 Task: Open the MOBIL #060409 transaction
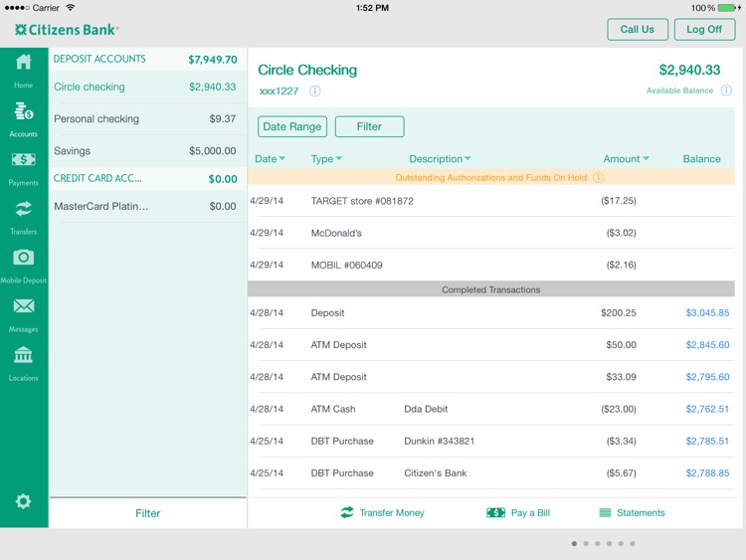point(491,265)
